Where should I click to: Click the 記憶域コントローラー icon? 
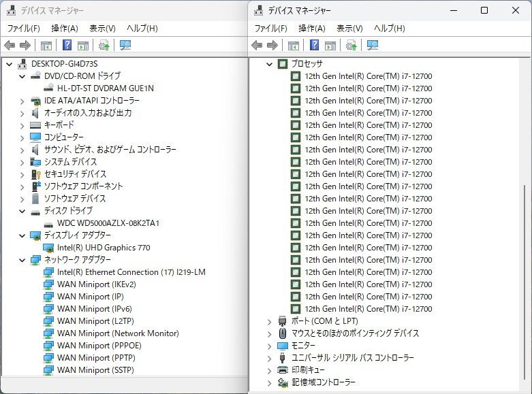coord(283,382)
